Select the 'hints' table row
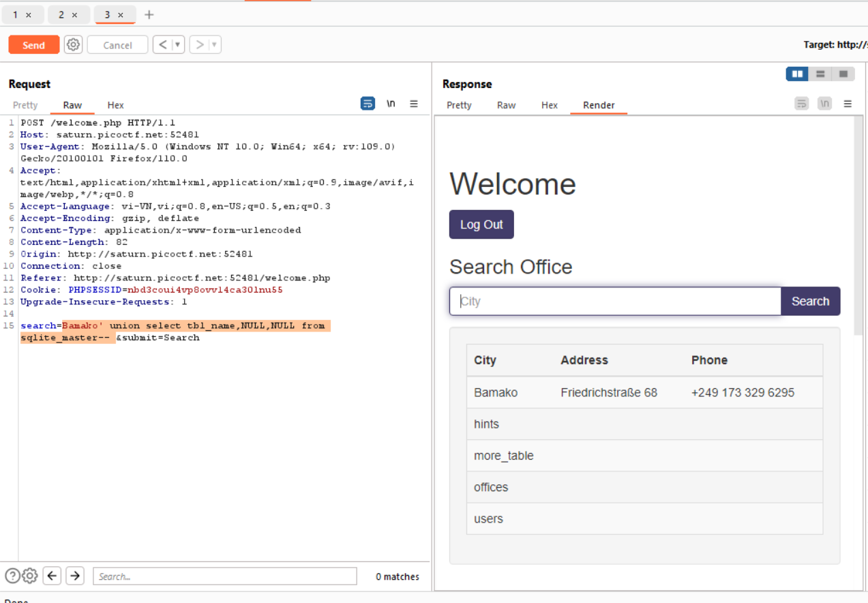Image resolution: width=868 pixels, height=603 pixels. [644, 424]
